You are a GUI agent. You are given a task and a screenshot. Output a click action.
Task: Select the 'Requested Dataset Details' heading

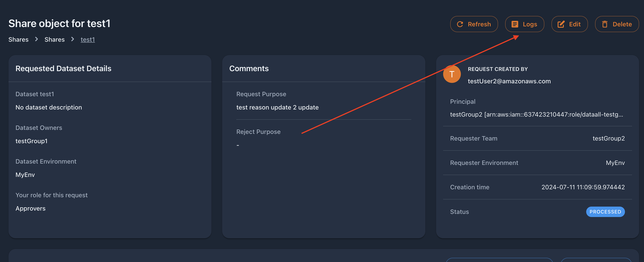pos(64,68)
